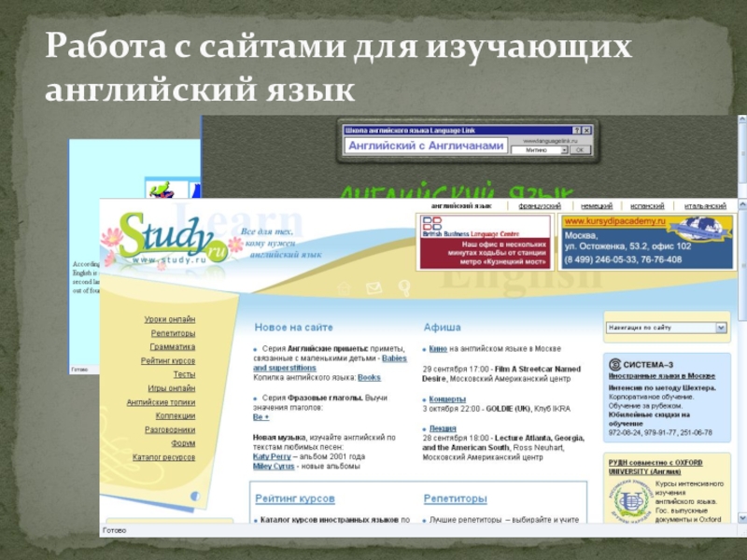747x560 pixels.
Task: Click the Система-3 logo icon
Action: click(x=614, y=364)
